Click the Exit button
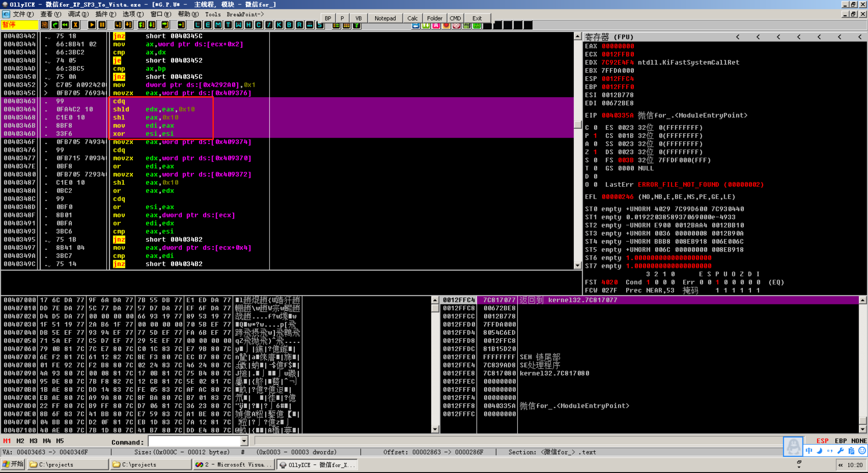 point(477,19)
